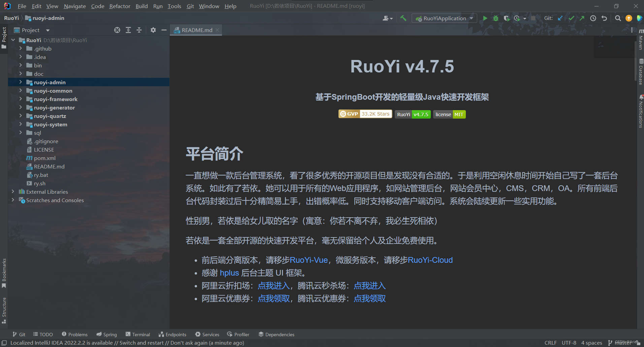Click UTF-8 encoding in status bar
The image size is (644, 347).
(569, 343)
